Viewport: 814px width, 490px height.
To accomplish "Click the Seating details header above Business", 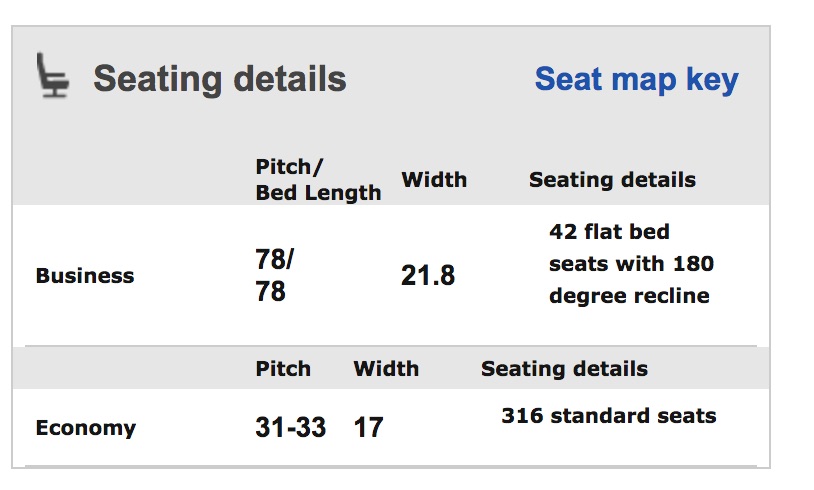I will (x=612, y=180).
